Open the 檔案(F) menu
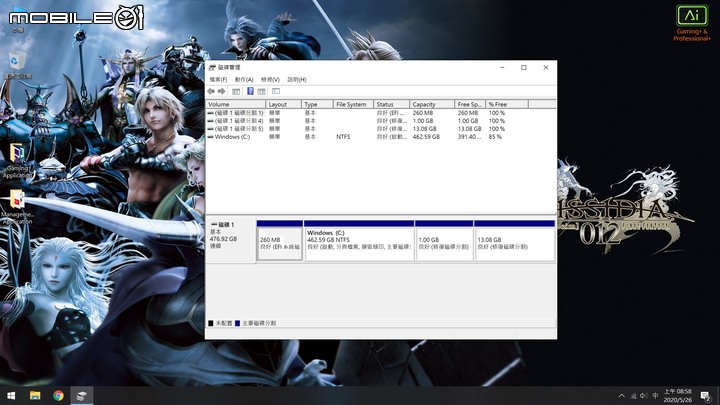 coord(218,79)
